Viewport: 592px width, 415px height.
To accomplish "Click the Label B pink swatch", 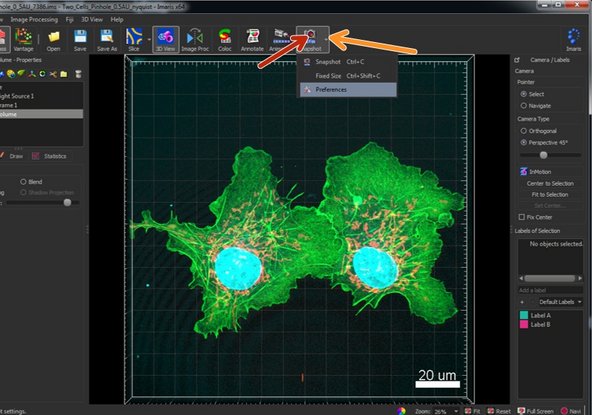I will click(524, 324).
